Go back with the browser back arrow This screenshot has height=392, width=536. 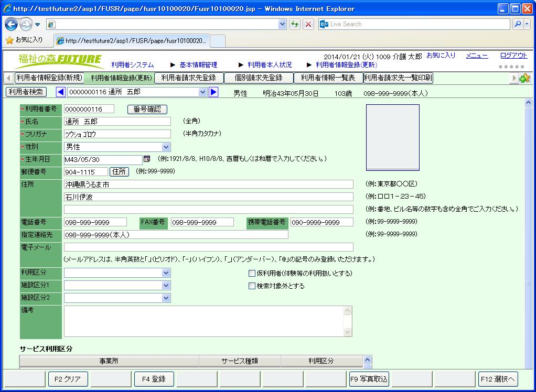(x=12, y=24)
